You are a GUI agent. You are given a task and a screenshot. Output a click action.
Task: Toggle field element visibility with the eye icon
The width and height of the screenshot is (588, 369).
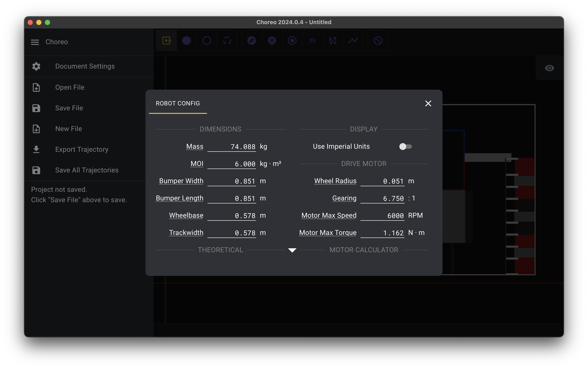pyautogui.click(x=549, y=68)
